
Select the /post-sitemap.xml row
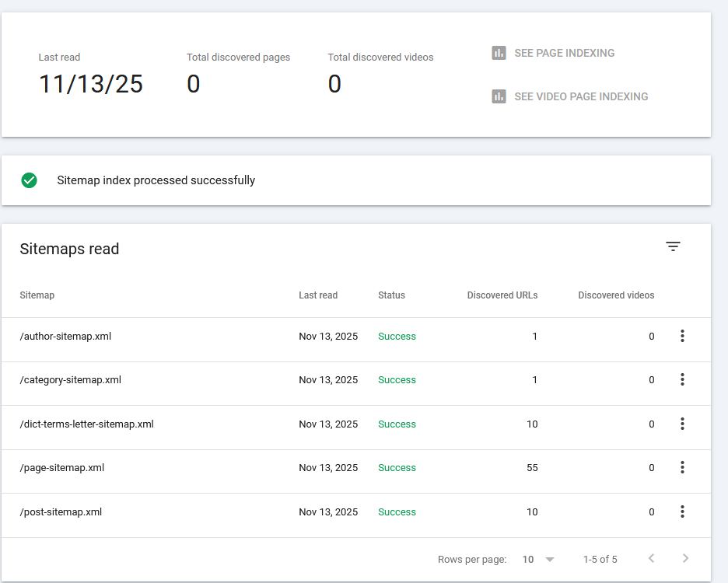(61, 512)
